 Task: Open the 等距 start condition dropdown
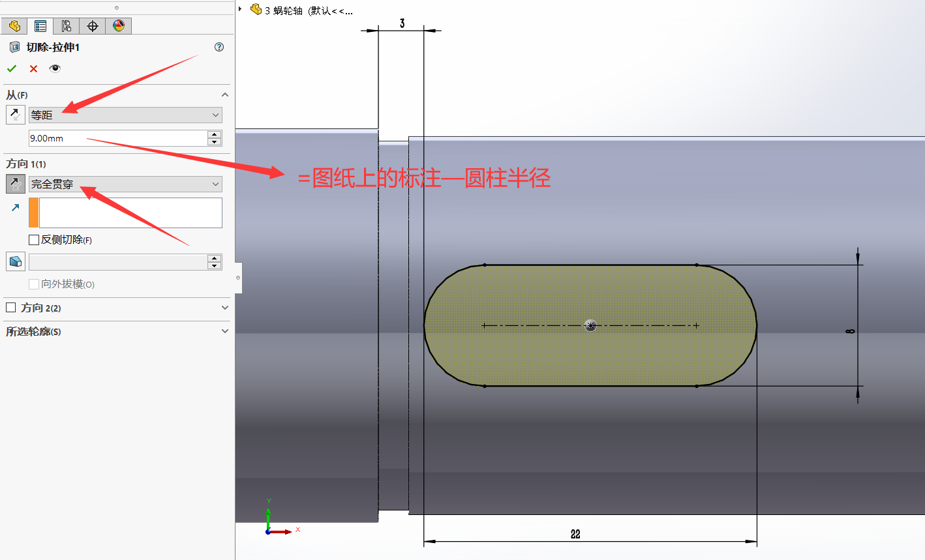coord(125,115)
